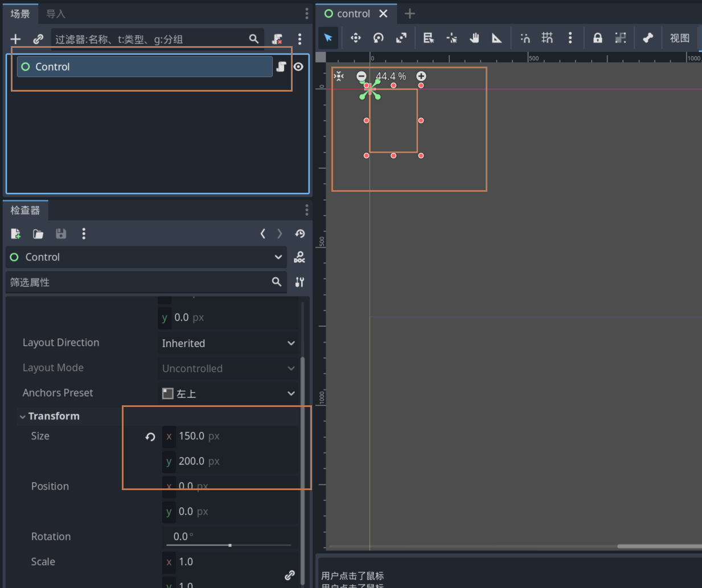Open skeleton bone options icon
The image size is (702, 588).
point(648,38)
